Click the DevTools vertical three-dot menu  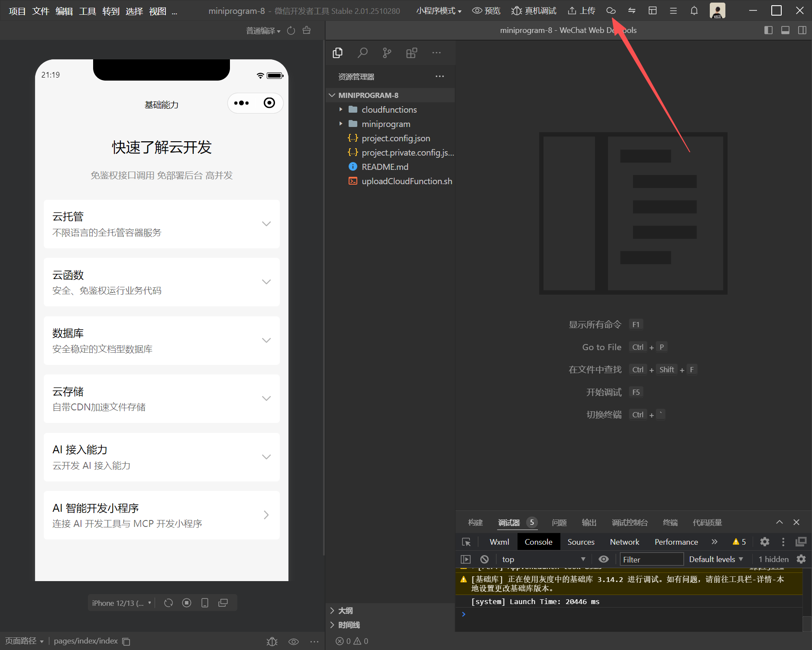click(783, 542)
